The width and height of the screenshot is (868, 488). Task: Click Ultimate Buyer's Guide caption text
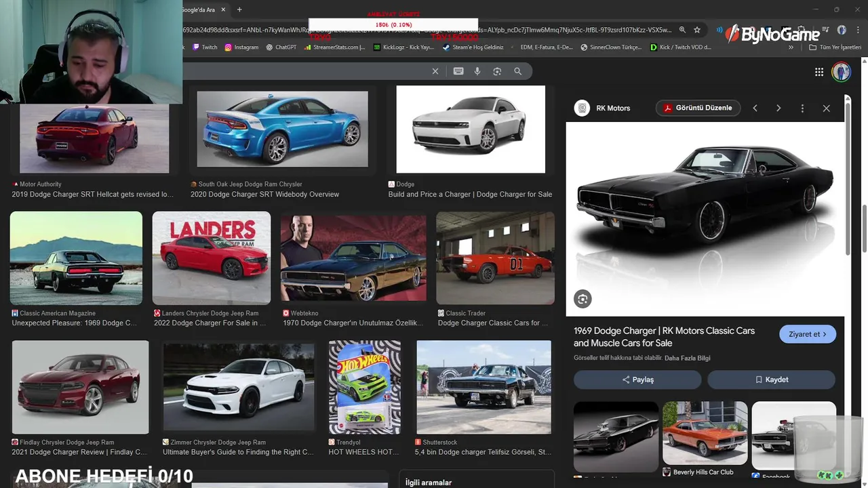(x=238, y=452)
